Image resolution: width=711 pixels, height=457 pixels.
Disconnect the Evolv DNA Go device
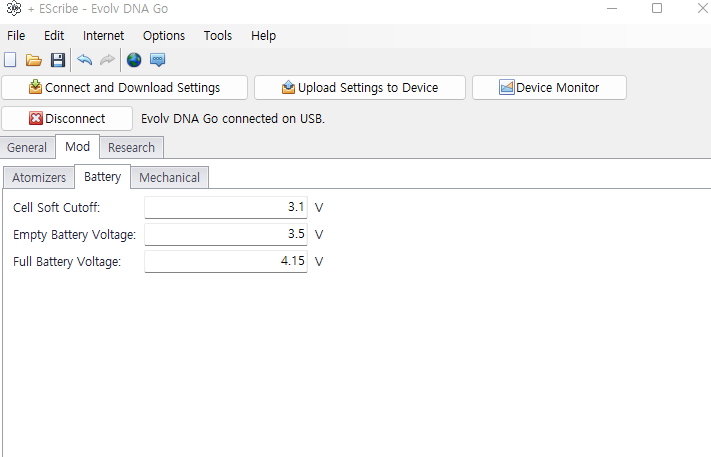tap(67, 118)
